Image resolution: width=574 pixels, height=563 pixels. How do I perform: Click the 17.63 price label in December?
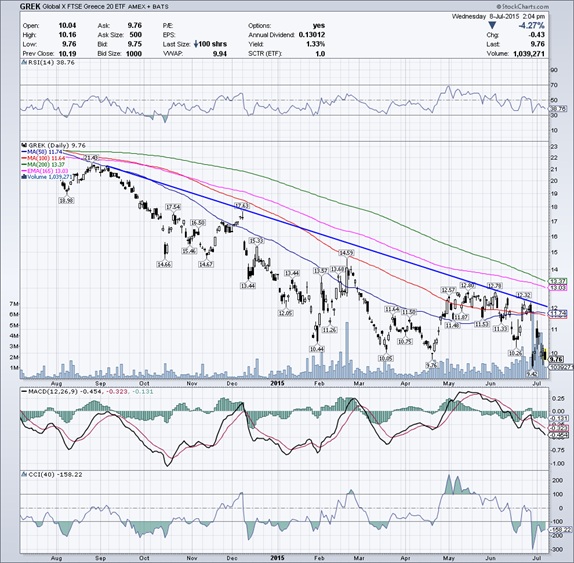[242, 206]
